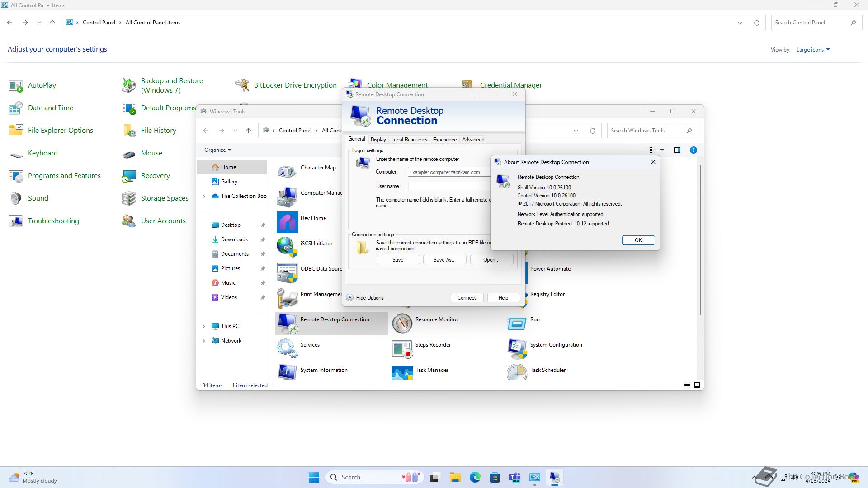
Task: Open Backup and Restore (Windows 7) icon
Action: (128, 85)
